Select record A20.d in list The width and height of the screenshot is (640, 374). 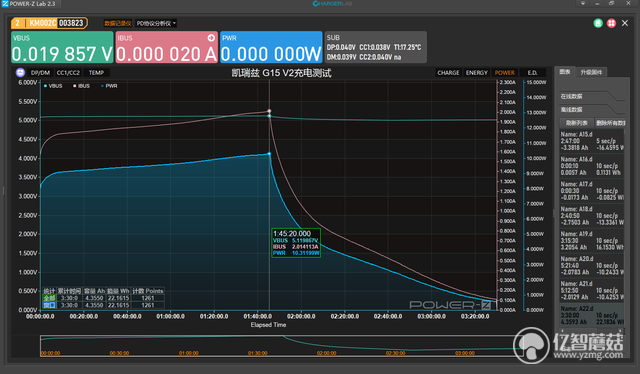tap(591, 265)
